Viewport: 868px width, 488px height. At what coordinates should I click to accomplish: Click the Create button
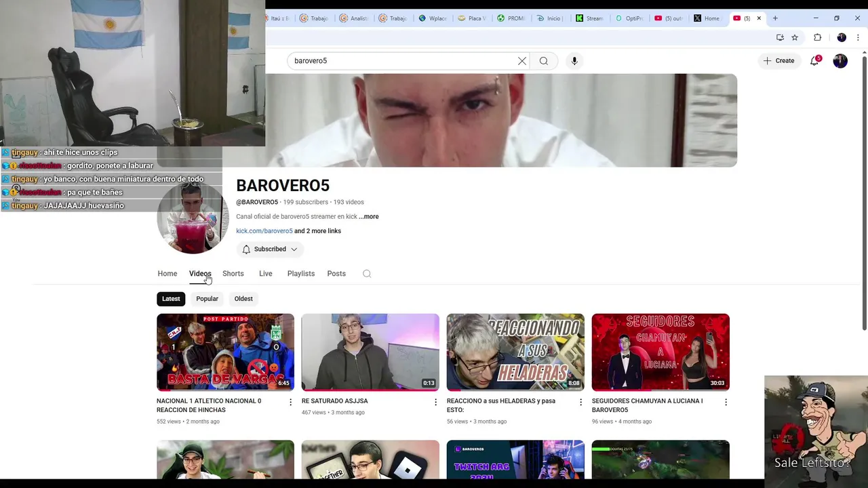(x=778, y=61)
